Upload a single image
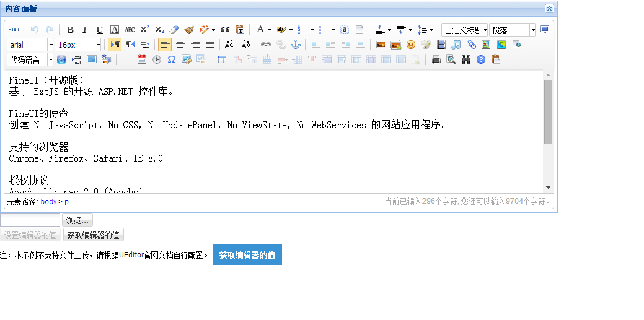The height and width of the screenshot is (320, 644). click(x=381, y=45)
